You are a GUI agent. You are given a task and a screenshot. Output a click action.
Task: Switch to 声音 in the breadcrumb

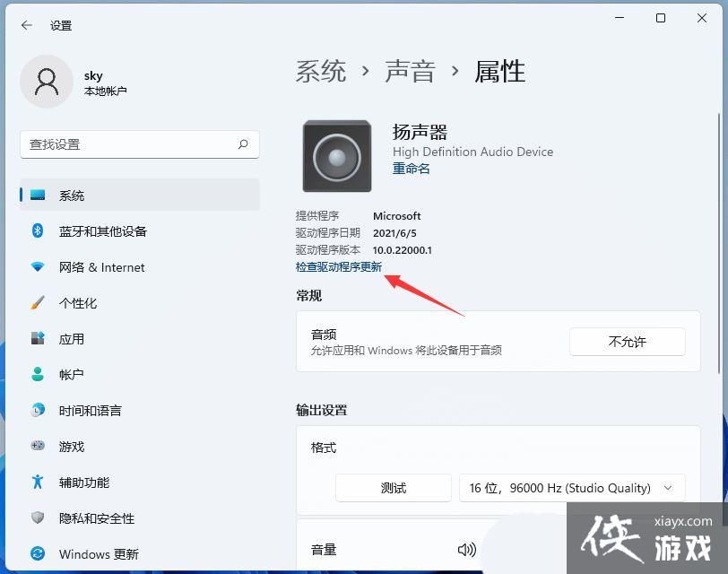pos(410,71)
